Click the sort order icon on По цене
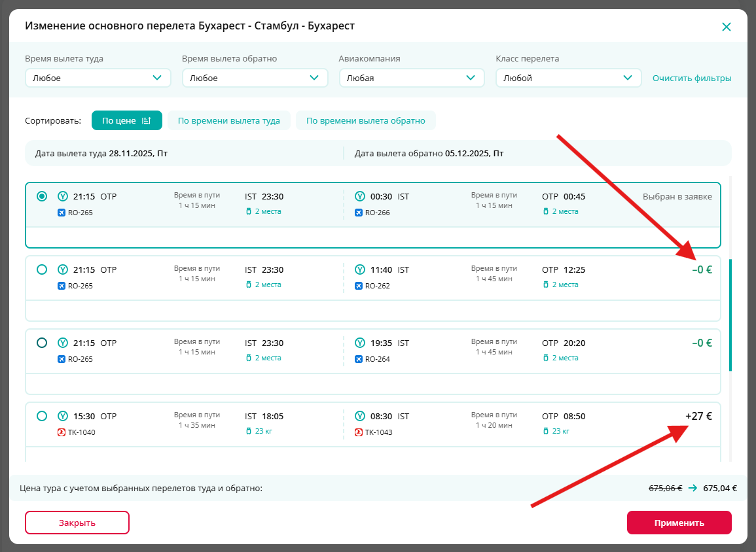The width and height of the screenshot is (756, 552). coord(147,121)
